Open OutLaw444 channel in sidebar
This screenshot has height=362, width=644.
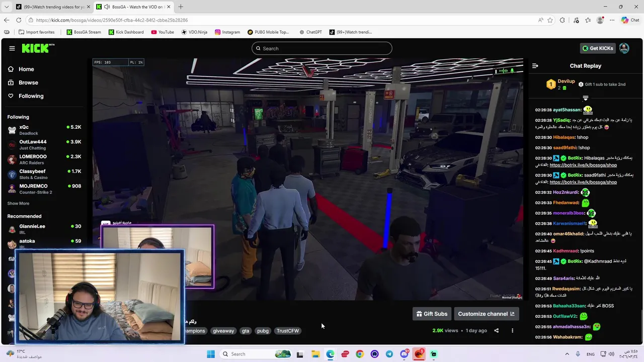point(44,145)
